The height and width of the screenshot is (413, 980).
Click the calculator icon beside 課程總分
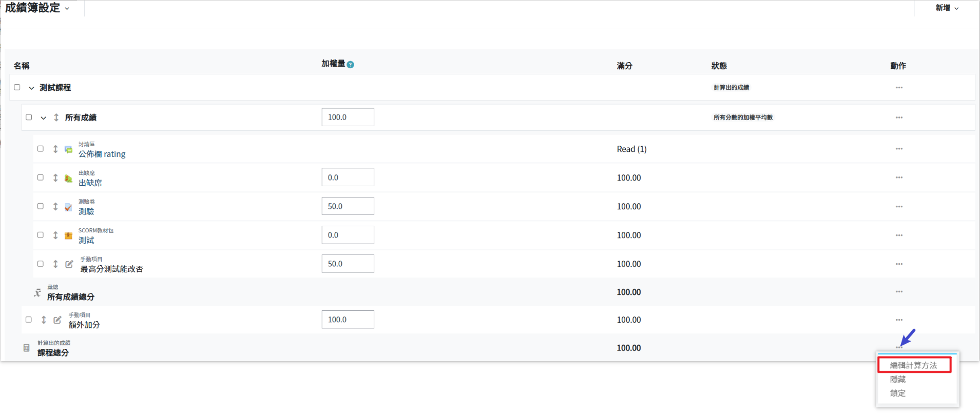click(x=27, y=348)
